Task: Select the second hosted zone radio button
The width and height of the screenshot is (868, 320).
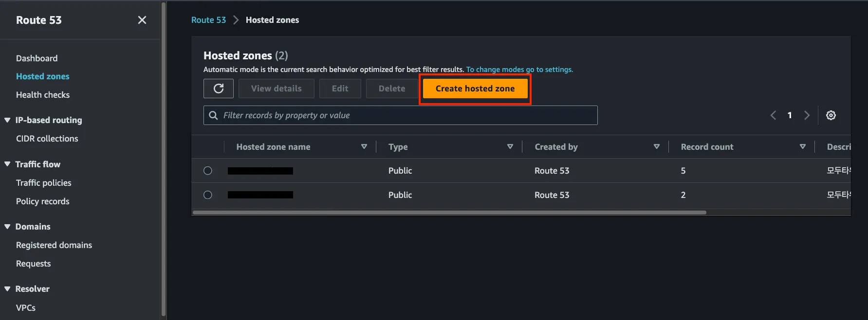Action: click(x=208, y=195)
